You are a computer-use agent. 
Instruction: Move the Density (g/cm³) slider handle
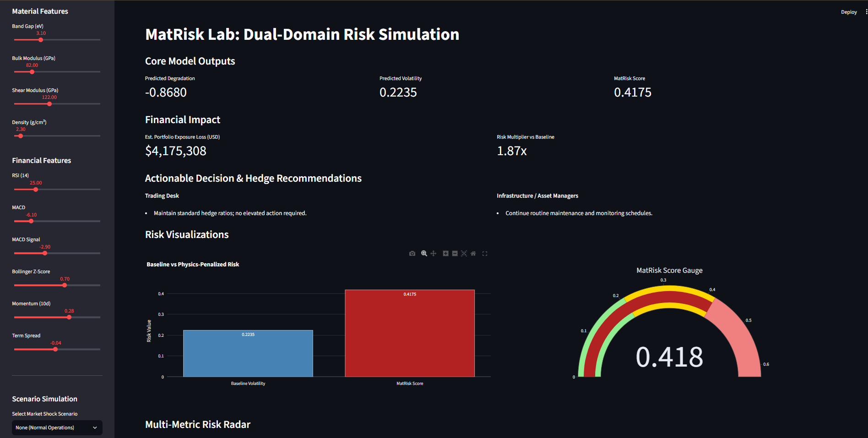pos(21,136)
